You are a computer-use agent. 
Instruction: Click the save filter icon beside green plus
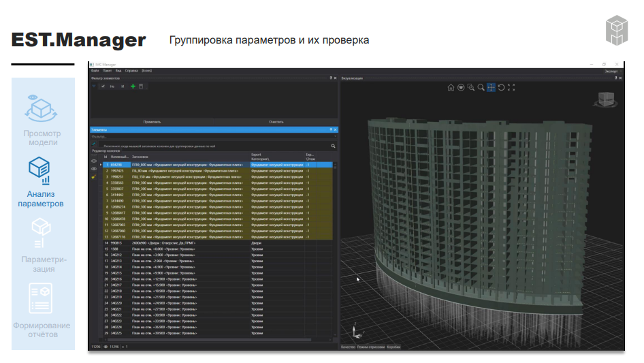coord(141,86)
